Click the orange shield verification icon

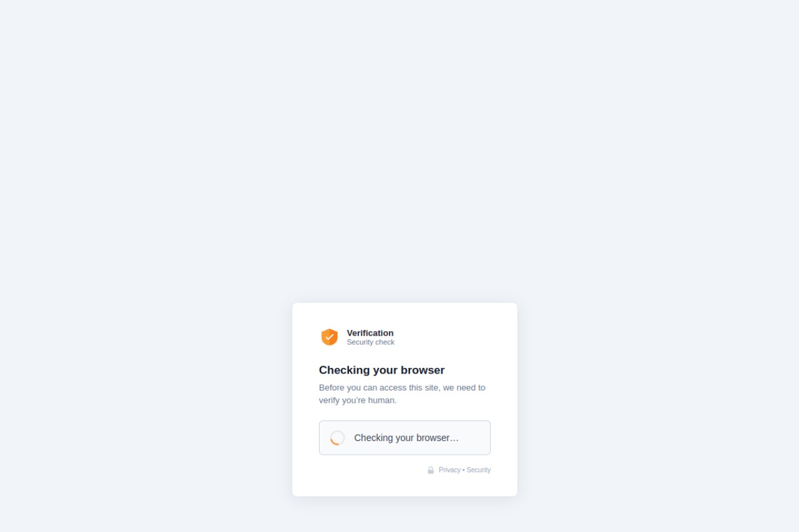pyautogui.click(x=330, y=337)
